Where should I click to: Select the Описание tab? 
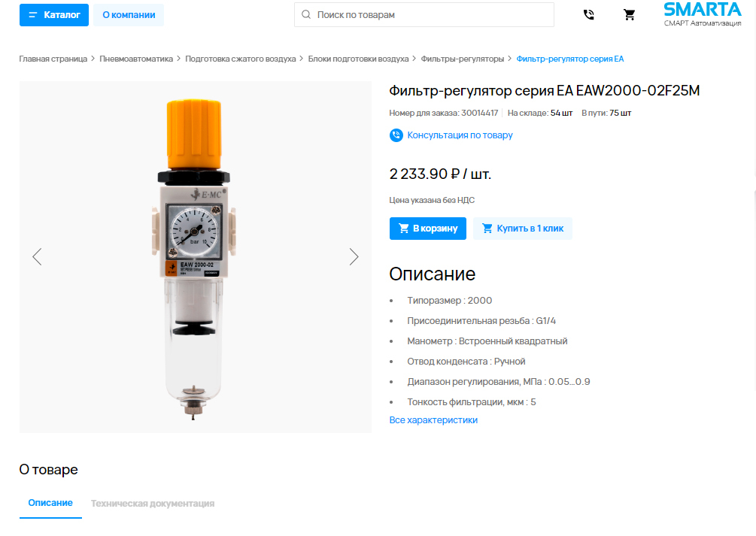pos(50,503)
